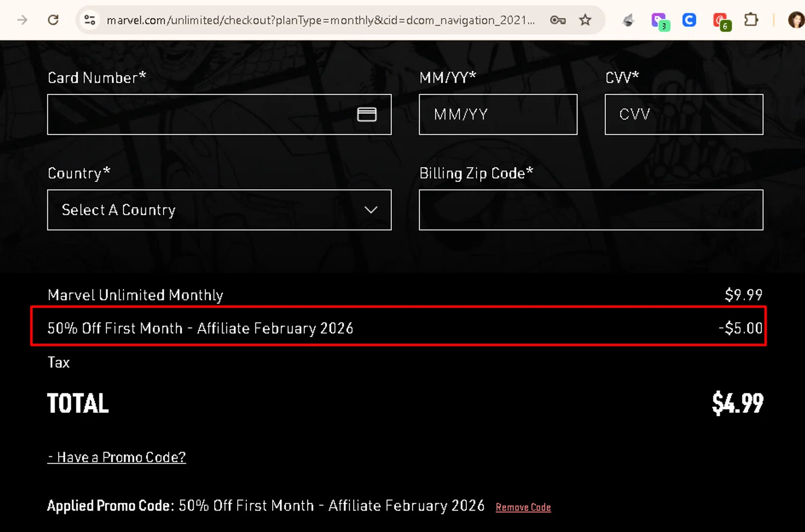The image size is (805, 532).
Task: Click into the Card Number field
Action: (x=219, y=114)
